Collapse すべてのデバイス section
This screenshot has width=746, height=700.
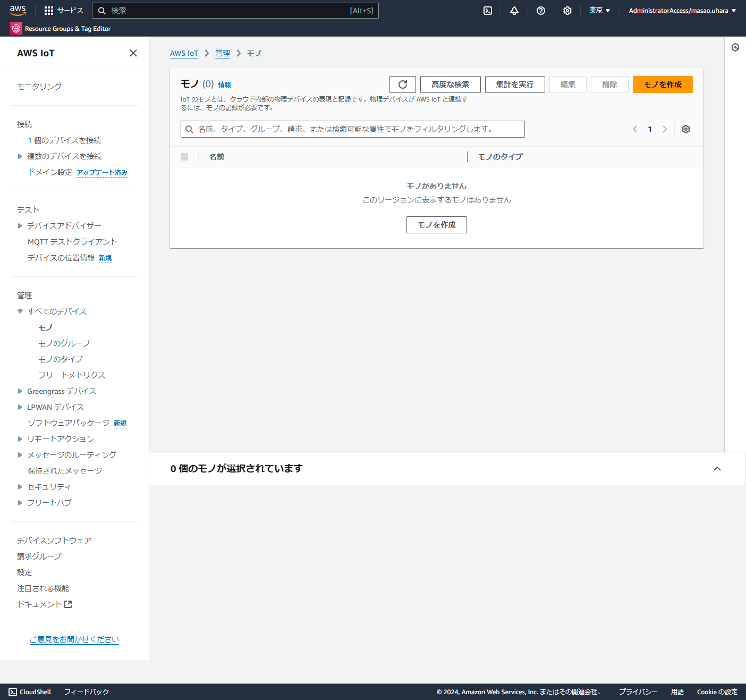coord(20,311)
